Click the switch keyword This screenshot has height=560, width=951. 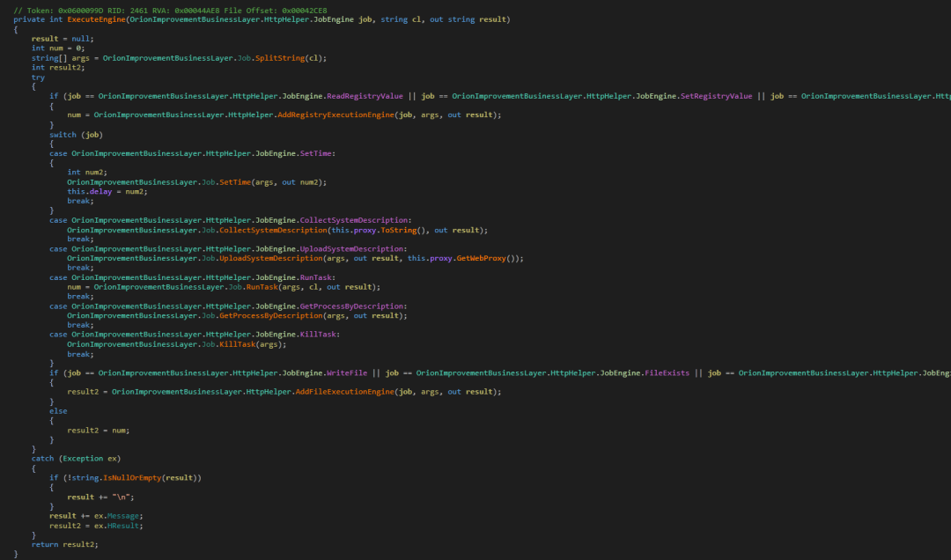(x=63, y=135)
